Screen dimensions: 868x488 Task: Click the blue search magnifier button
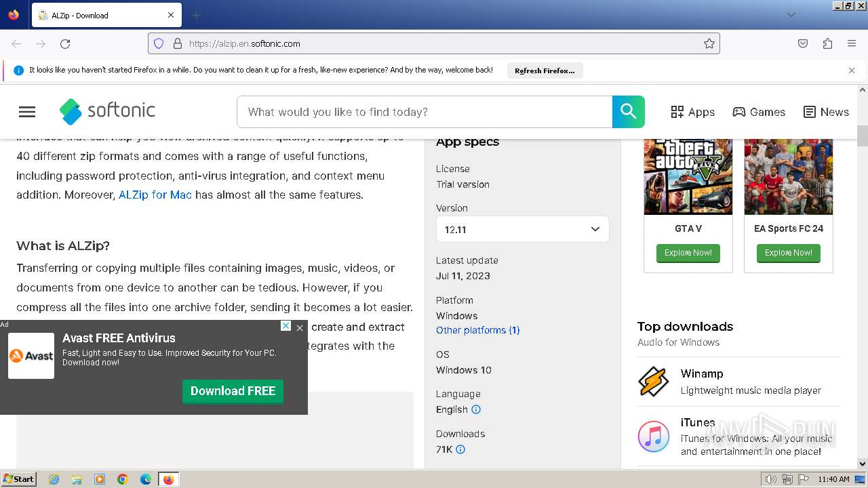click(629, 112)
